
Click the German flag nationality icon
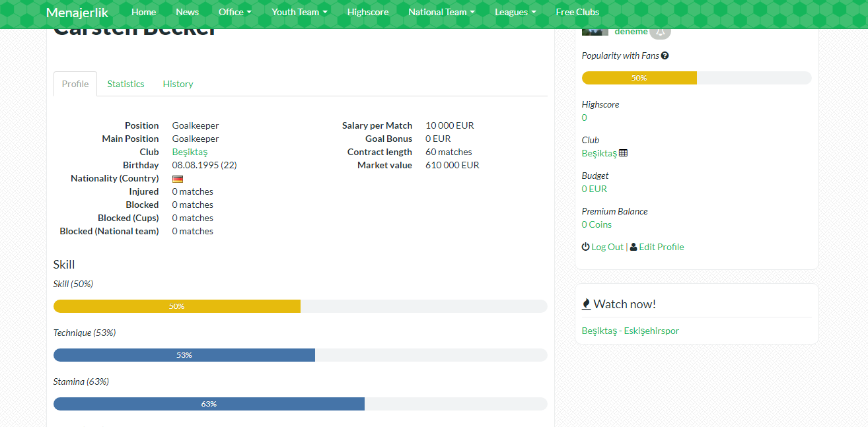177,179
